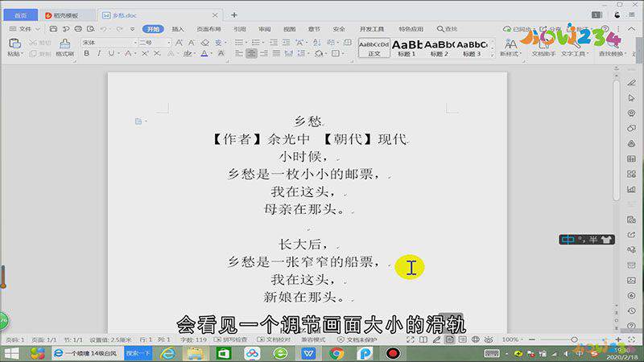Switch to the 插入 ribbon tab

coord(178,29)
